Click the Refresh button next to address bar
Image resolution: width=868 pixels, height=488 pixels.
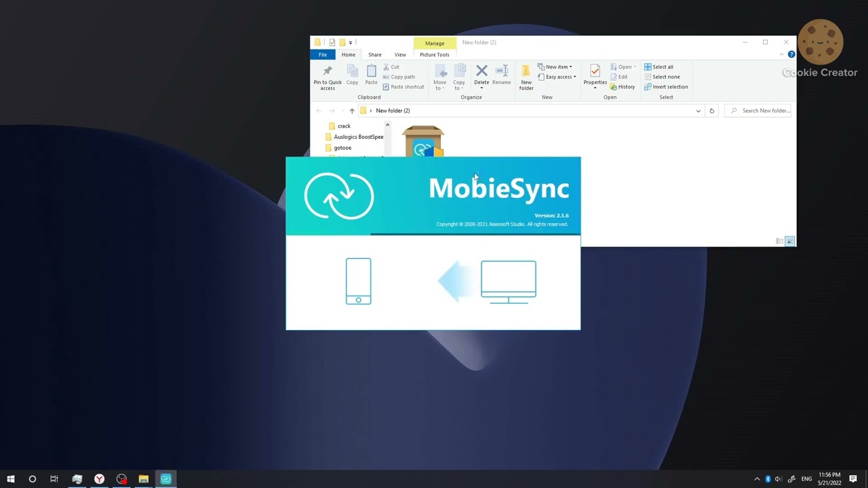click(711, 110)
